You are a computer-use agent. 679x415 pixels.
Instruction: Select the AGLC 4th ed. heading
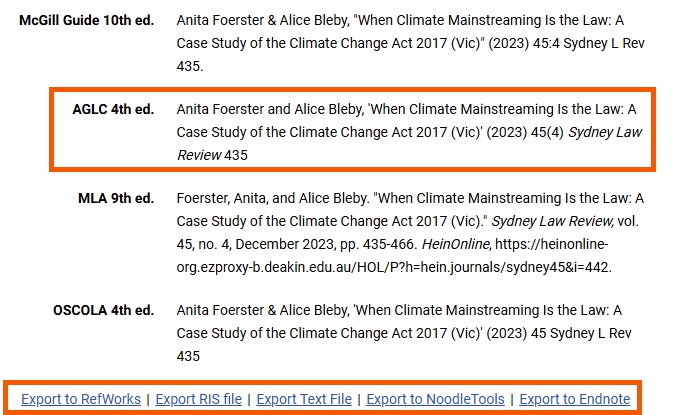pyautogui.click(x=113, y=109)
